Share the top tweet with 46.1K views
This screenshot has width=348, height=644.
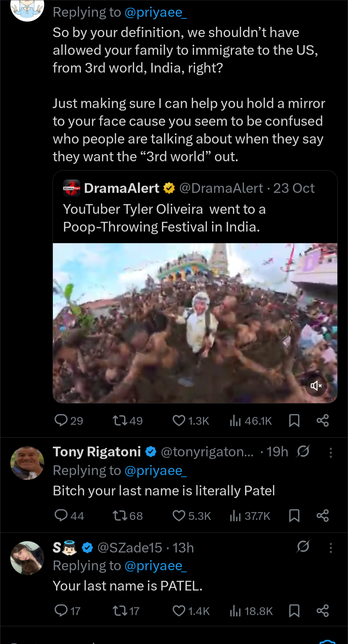tap(323, 421)
